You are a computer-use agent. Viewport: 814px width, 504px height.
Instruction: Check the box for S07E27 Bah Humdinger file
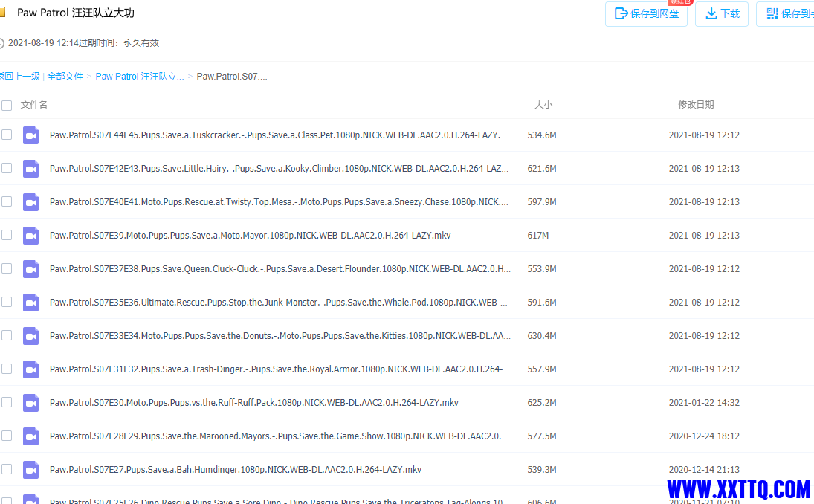tap(7, 469)
